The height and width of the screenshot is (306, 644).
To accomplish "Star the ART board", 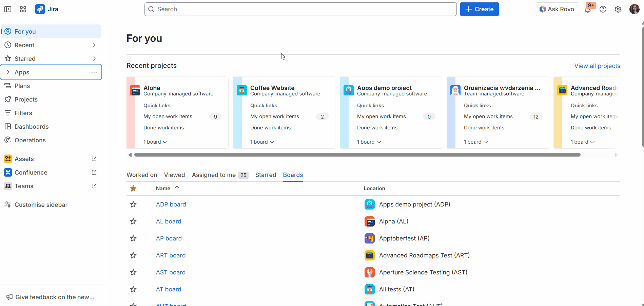I will click(x=133, y=255).
